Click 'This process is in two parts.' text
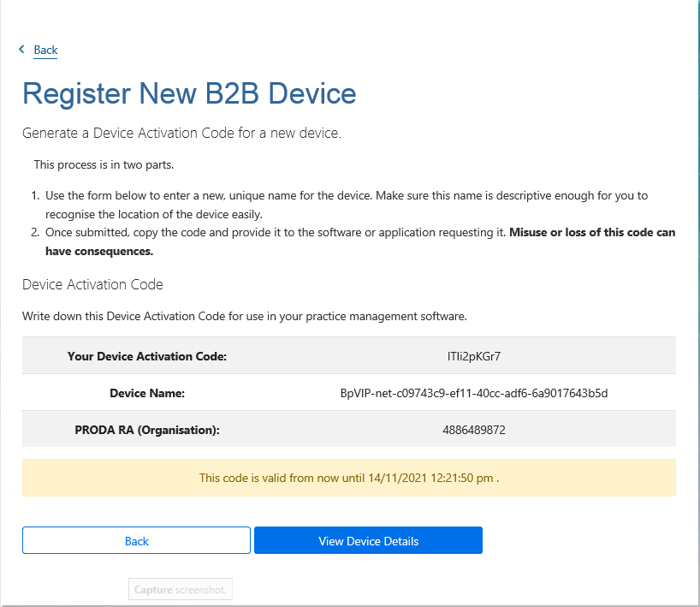Screen dimensions: 700x607 click(104, 165)
